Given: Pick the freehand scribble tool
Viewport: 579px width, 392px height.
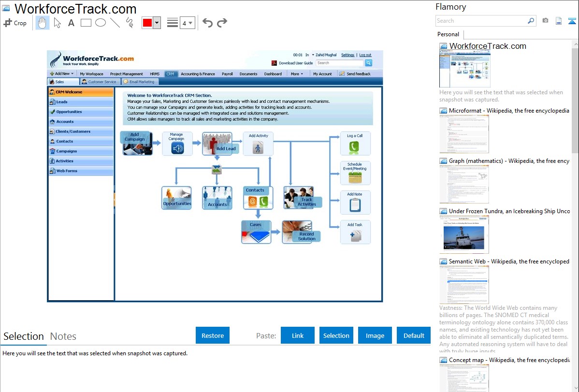Looking at the screenshot, I should (130, 23).
